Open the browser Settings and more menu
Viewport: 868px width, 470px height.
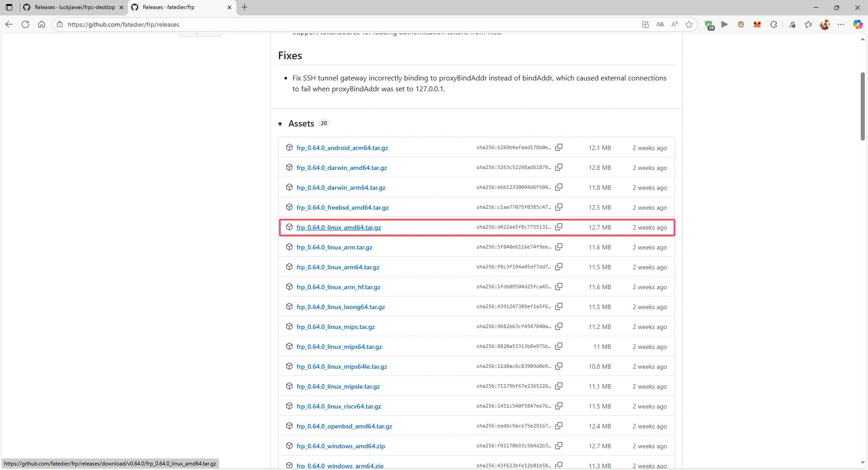(841, 24)
